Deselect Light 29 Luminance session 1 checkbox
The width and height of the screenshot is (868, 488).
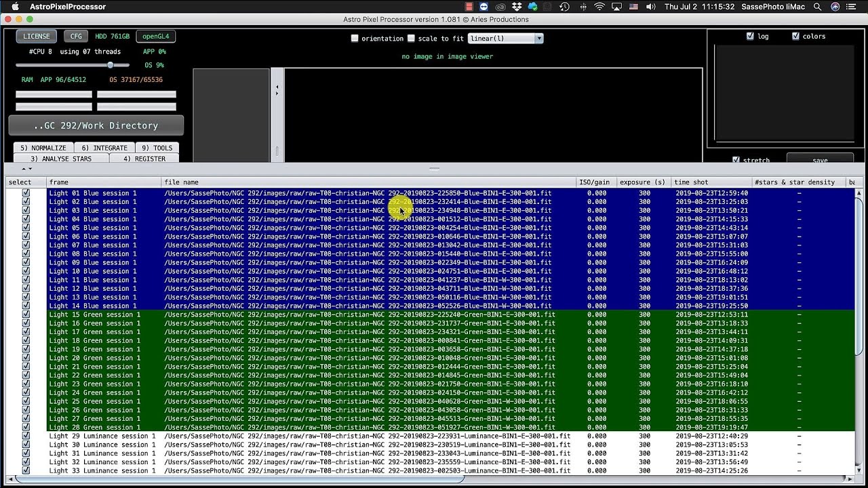pos(26,436)
